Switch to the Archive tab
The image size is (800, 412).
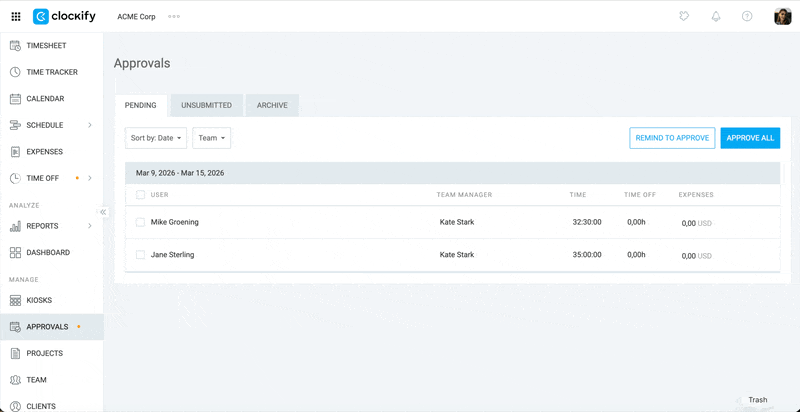click(x=272, y=106)
